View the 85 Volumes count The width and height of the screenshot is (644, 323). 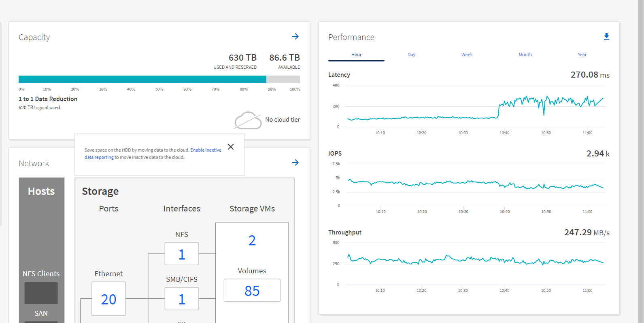coord(252,290)
